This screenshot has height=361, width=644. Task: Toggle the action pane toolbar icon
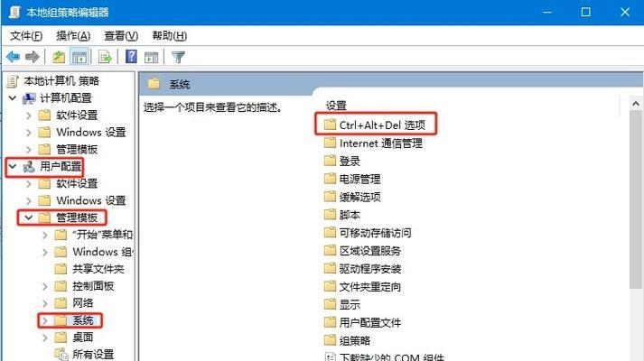tap(151, 58)
